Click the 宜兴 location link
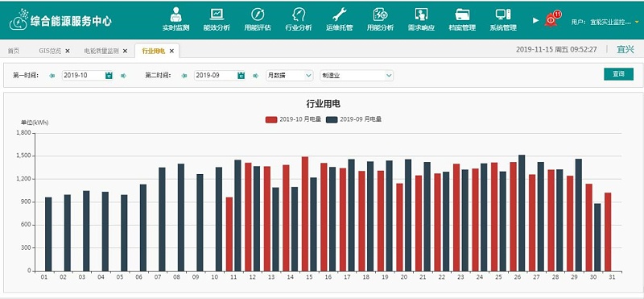The height and width of the screenshot is (299, 644). click(x=625, y=50)
